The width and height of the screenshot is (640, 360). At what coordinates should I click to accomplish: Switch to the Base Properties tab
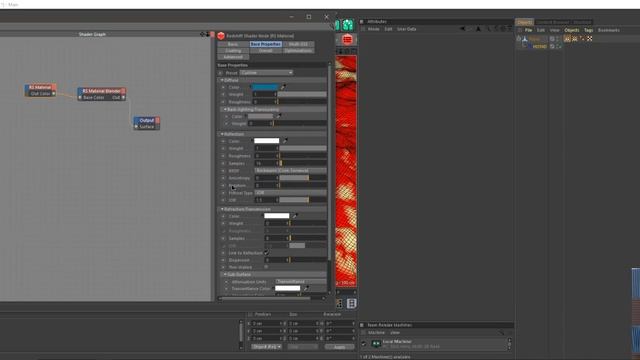265,44
